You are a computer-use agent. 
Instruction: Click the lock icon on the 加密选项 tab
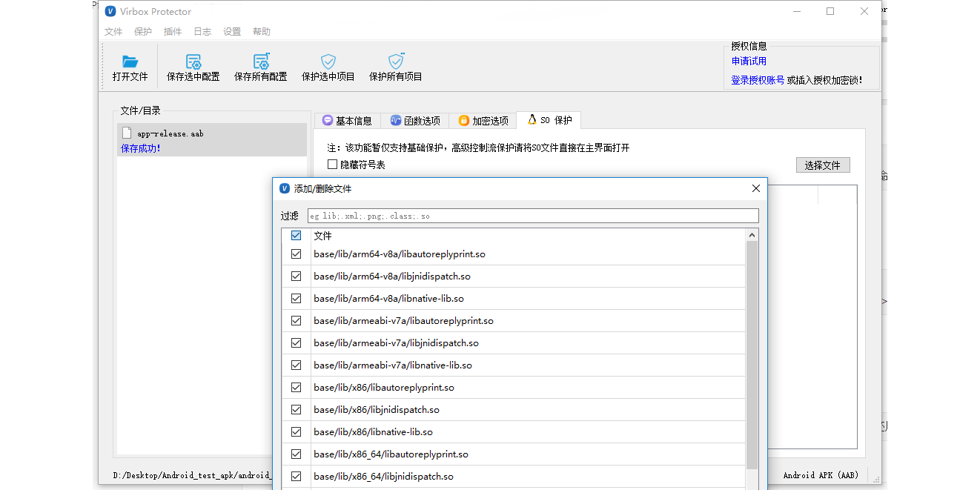pos(462,119)
